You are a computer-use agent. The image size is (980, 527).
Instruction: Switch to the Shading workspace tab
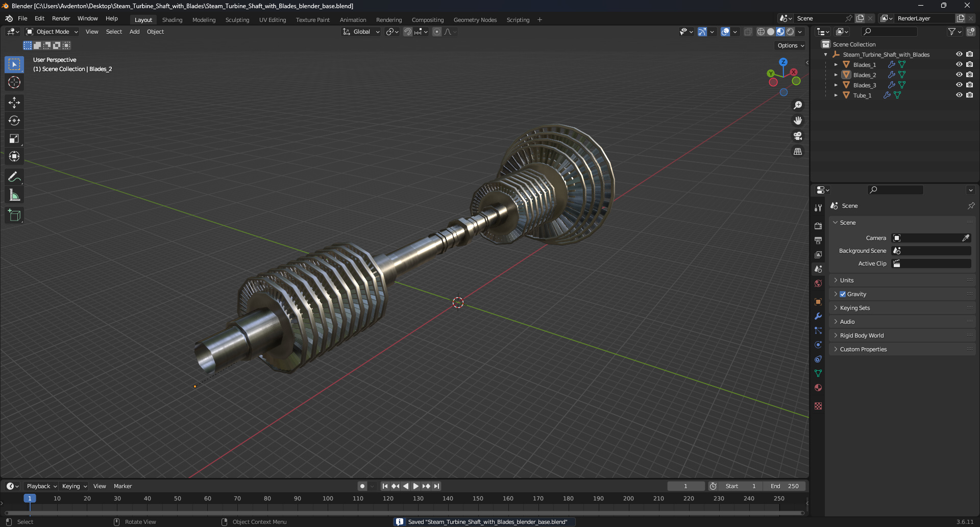click(172, 20)
